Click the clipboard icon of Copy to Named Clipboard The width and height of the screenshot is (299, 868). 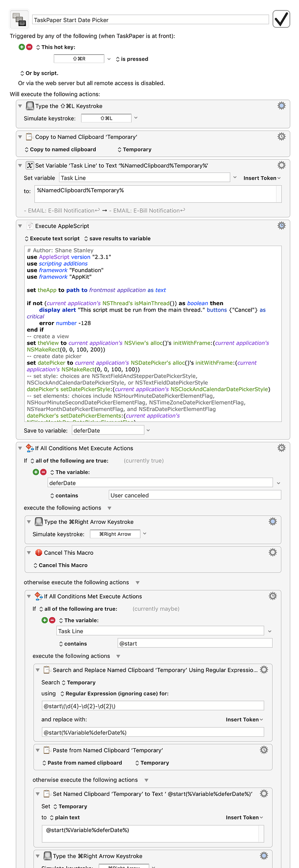click(29, 137)
